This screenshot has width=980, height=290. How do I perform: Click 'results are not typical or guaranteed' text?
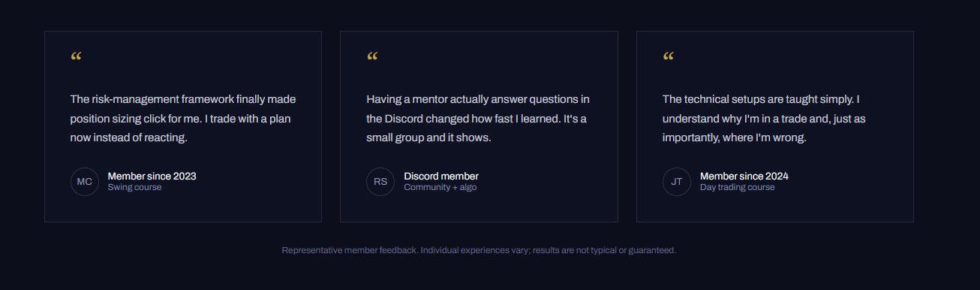[606, 250]
